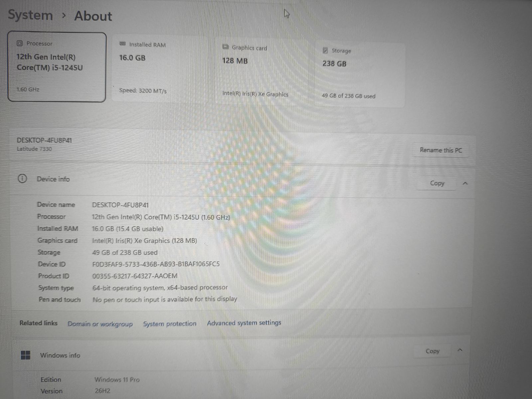Click the version value 26H2
The image size is (532, 399).
coord(102,391)
